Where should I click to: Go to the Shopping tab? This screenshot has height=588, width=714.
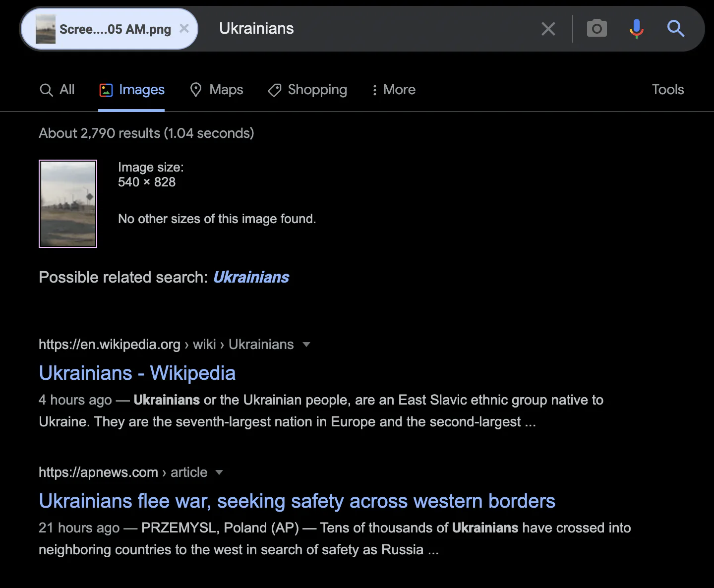[307, 90]
